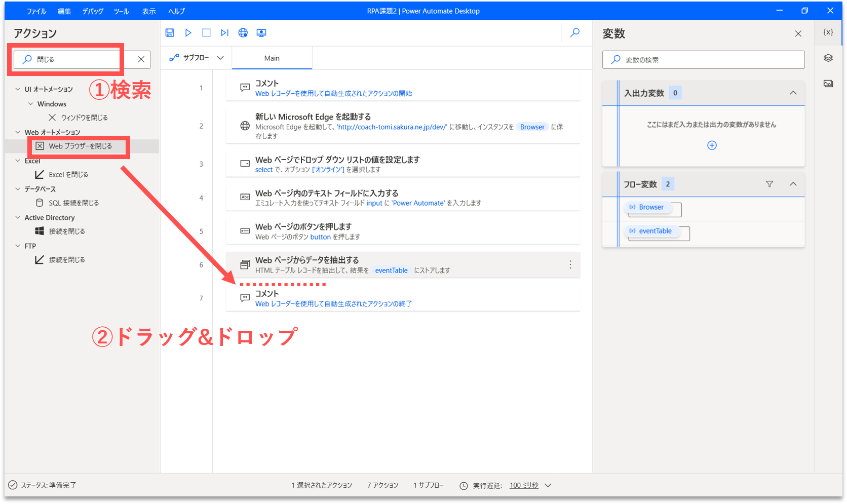Open the デバッグ menu
The width and height of the screenshot is (847, 504).
click(x=93, y=11)
